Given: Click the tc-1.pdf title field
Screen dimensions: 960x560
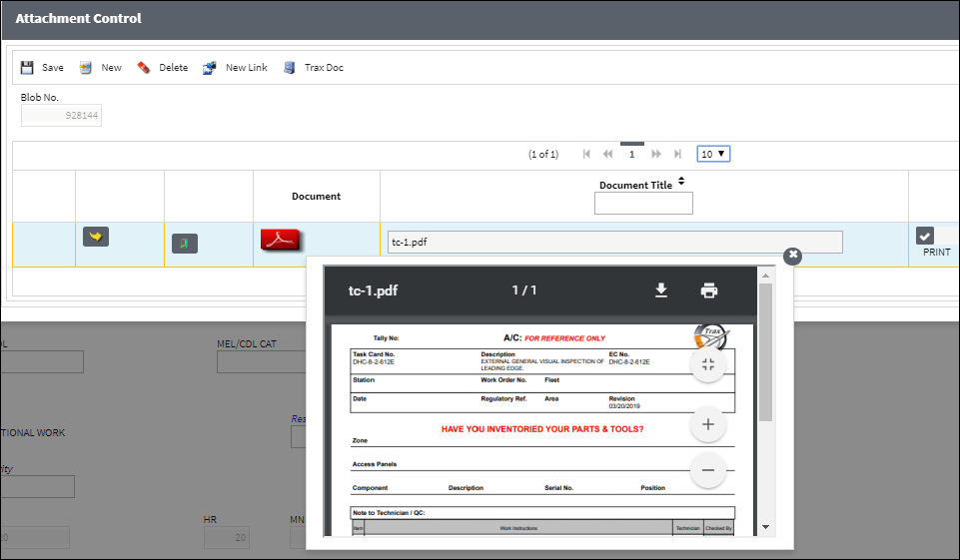Looking at the screenshot, I should [614, 242].
